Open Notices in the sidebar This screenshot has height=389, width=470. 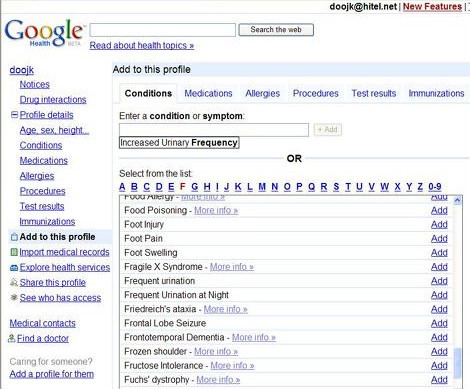(x=35, y=85)
